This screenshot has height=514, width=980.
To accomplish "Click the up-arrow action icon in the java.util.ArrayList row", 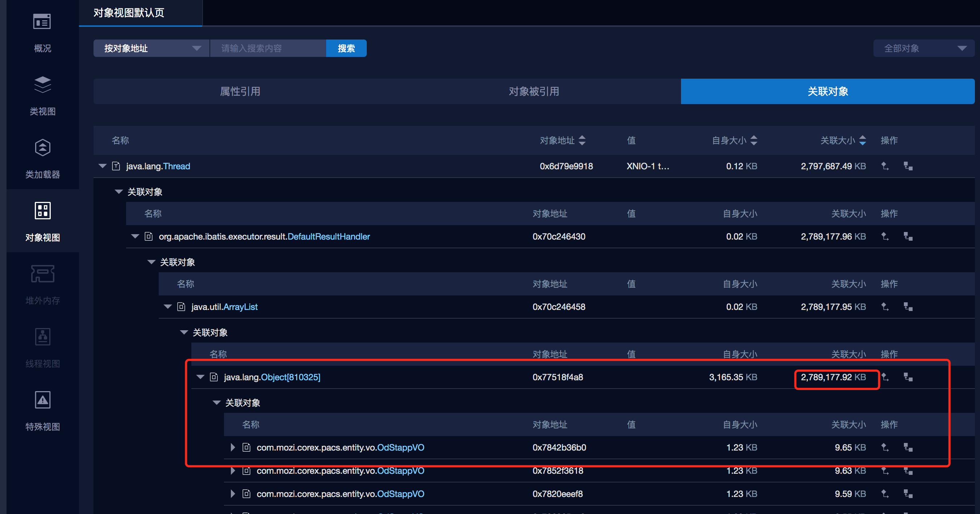I will click(x=885, y=307).
